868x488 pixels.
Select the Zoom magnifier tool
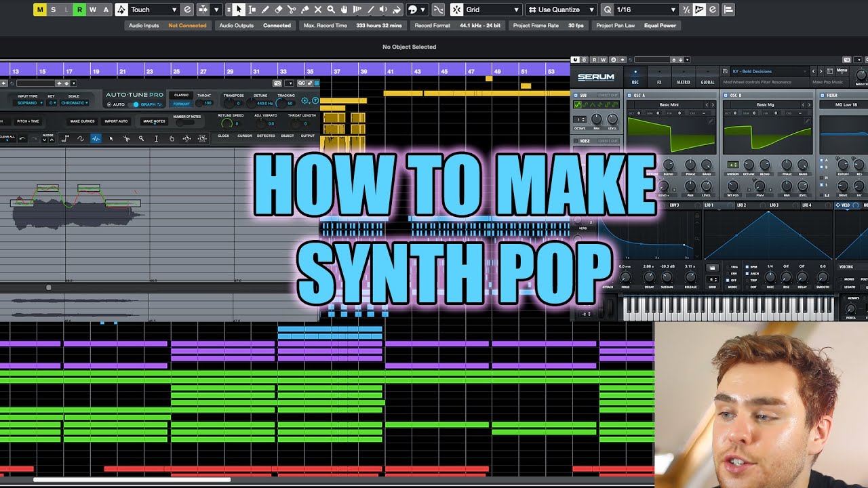pyautogui.click(x=331, y=9)
